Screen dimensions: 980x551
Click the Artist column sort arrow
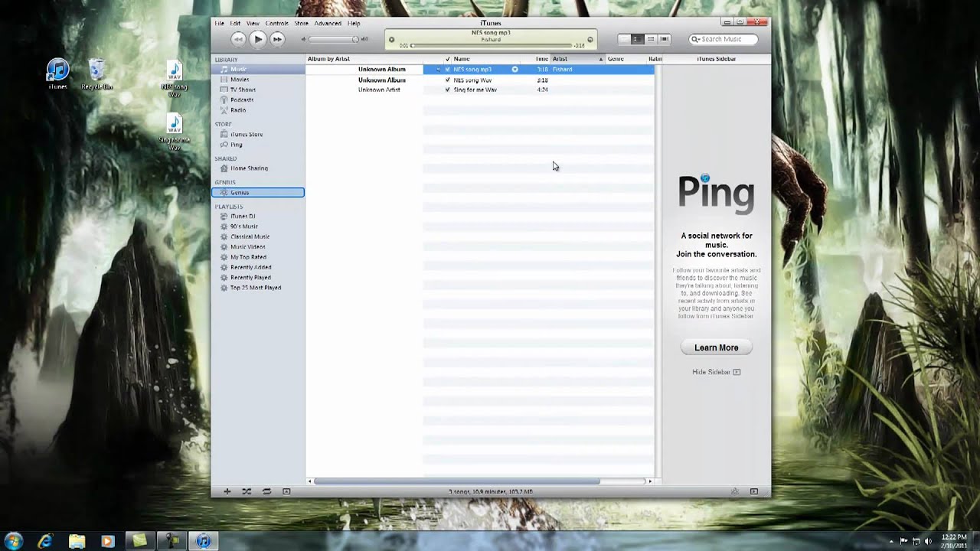601,59
